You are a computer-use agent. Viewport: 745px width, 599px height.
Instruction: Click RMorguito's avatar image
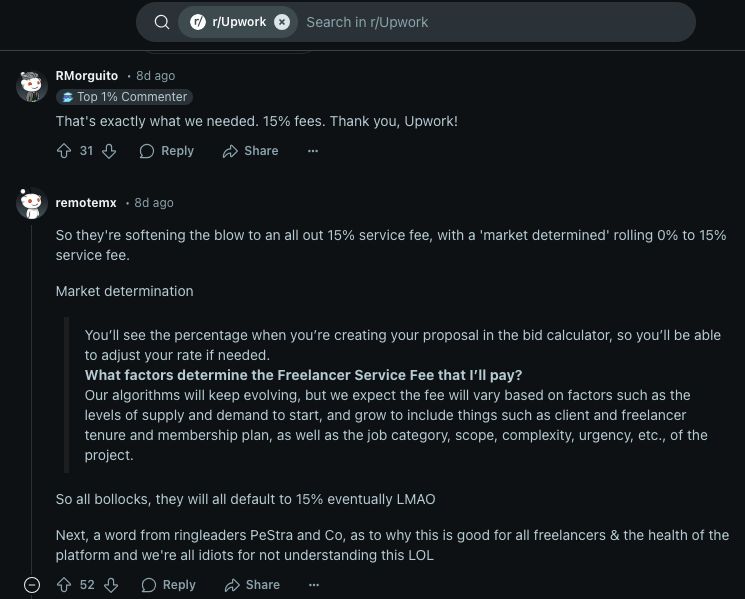pos(32,86)
